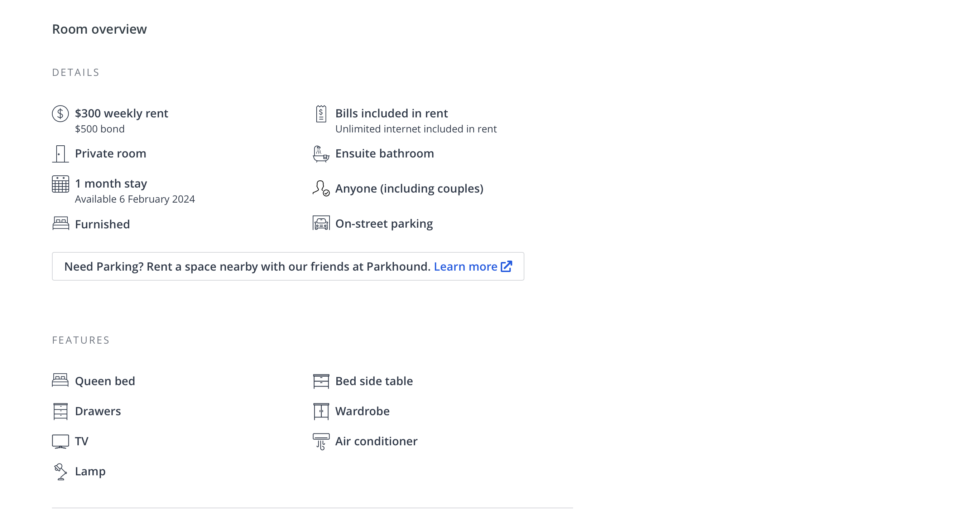Viewport: 980px width, 509px height.
Task: Click the Room overview heading
Action: 99,29
